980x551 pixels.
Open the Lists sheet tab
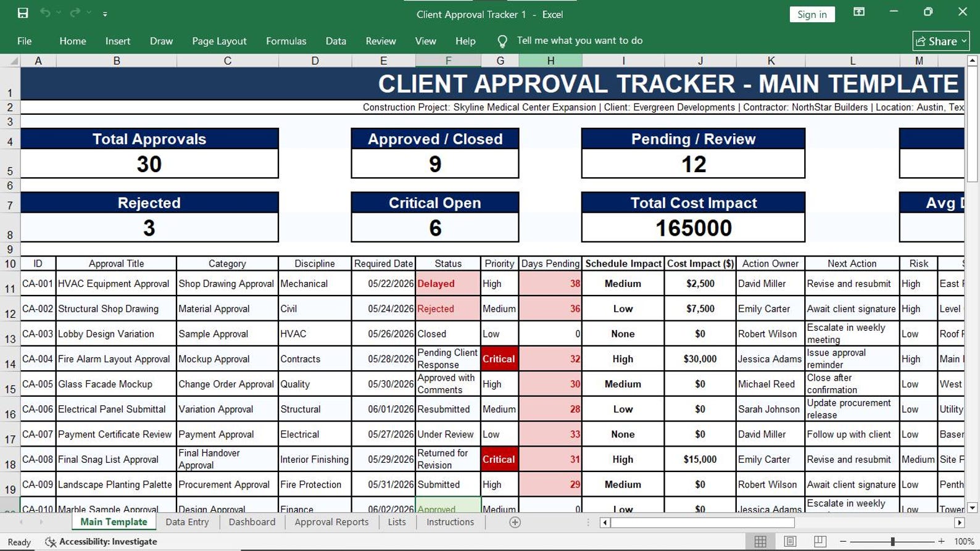point(397,522)
